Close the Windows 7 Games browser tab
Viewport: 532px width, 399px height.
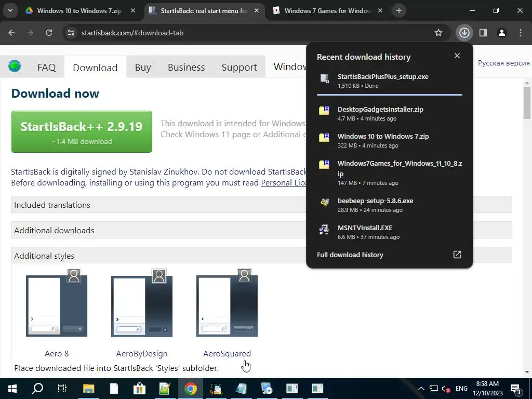click(380, 10)
